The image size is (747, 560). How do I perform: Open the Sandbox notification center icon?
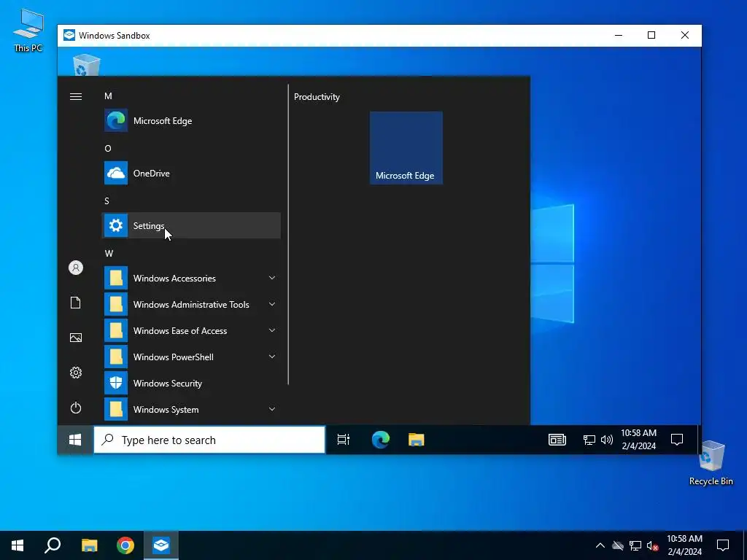[x=677, y=440]
